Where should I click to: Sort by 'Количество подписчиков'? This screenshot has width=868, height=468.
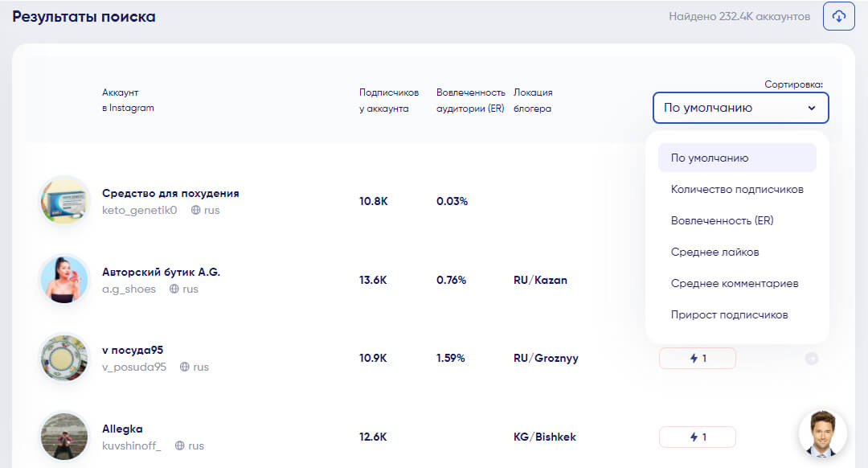click(x=737, y=189)
